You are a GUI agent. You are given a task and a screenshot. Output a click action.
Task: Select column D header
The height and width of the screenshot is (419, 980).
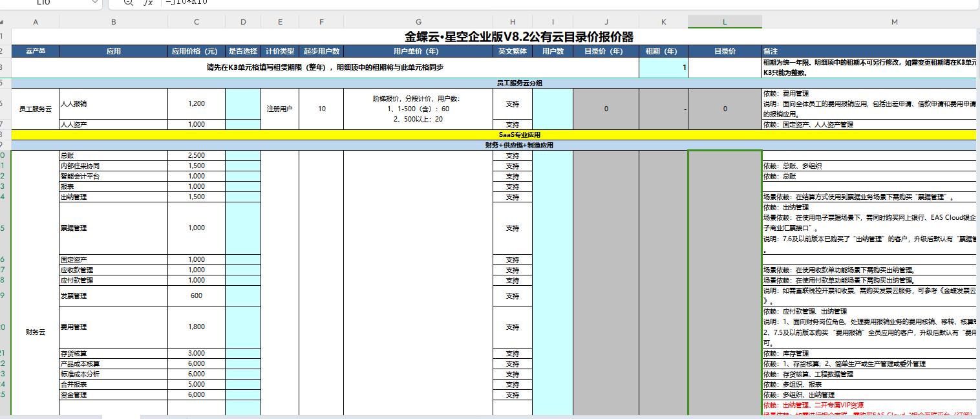click(243, 22)
